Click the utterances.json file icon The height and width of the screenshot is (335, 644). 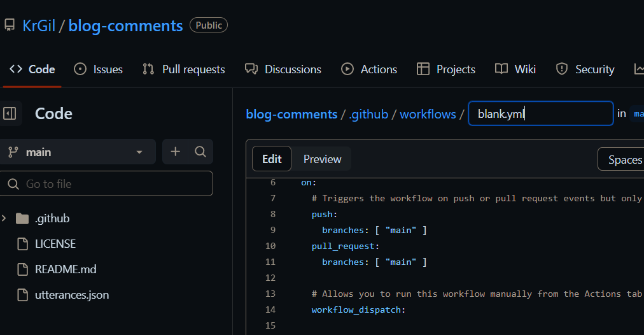point(22,295)
